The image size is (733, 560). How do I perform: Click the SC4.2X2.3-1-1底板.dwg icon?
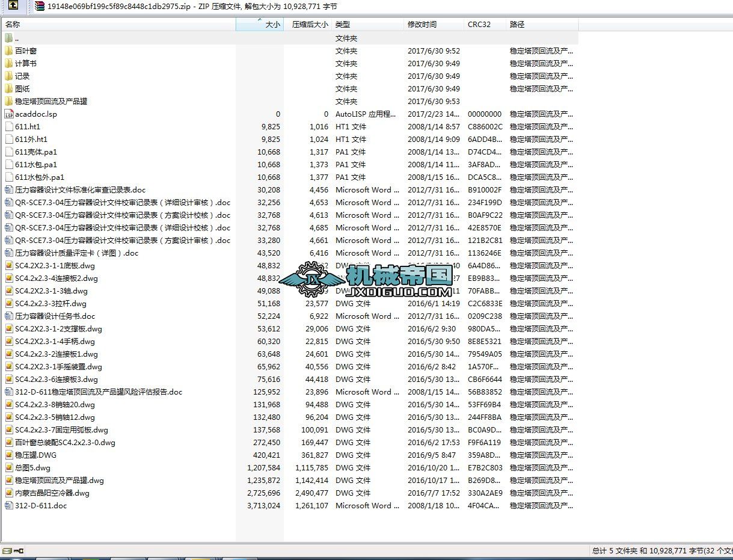8,265
